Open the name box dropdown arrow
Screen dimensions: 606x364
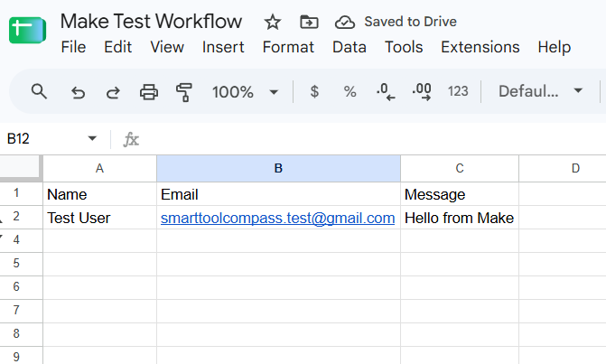coord(92,138)
